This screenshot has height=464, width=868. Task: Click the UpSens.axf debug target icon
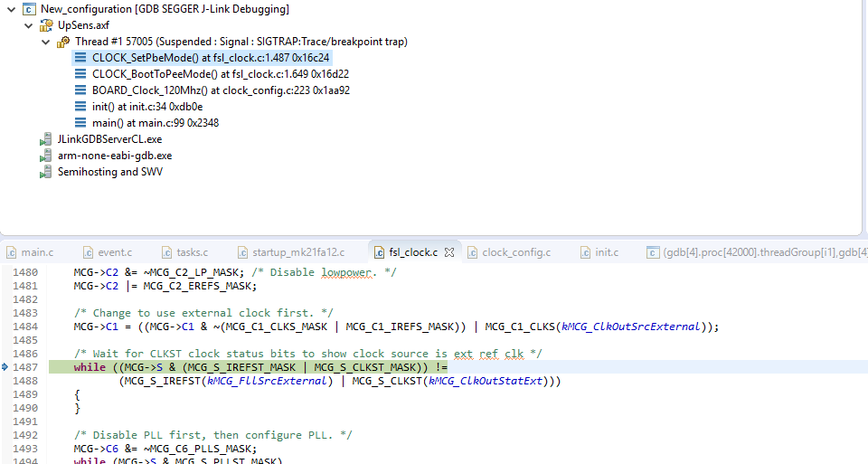(x=46, y=25)
